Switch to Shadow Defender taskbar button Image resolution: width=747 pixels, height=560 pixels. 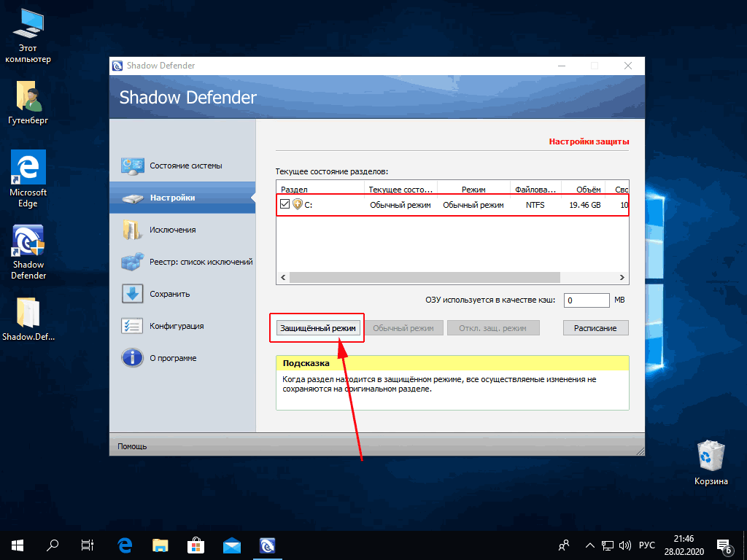[x=267, y=545]
